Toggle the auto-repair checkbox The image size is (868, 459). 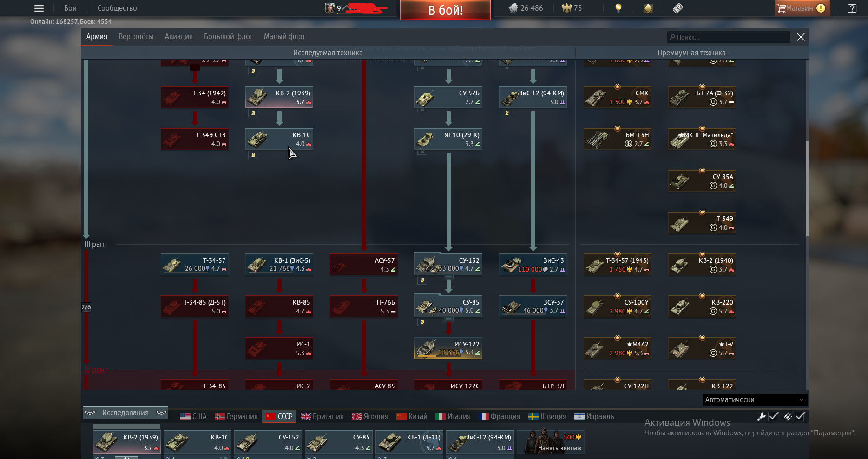774,417
